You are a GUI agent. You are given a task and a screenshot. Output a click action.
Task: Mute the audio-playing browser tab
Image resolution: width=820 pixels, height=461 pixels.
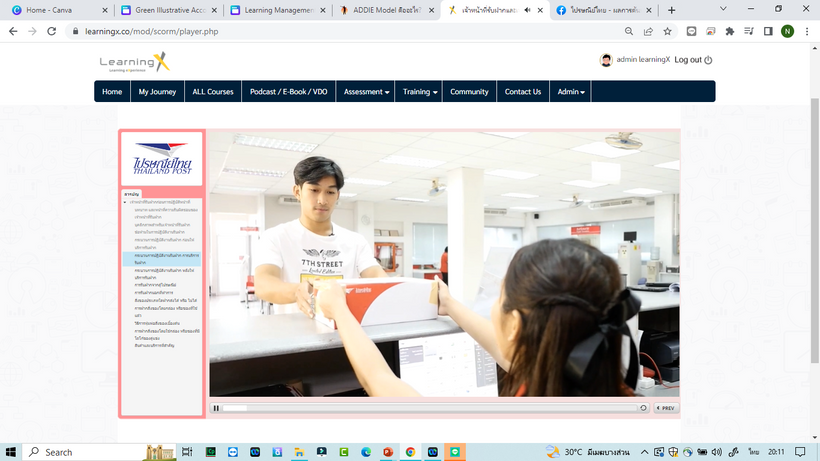click(527, 10)
